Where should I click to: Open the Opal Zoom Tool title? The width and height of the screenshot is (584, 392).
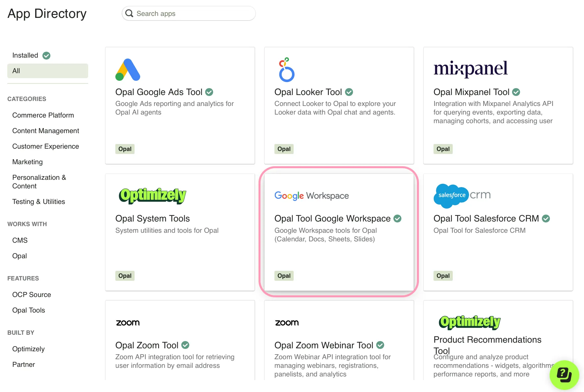point(147,345)
